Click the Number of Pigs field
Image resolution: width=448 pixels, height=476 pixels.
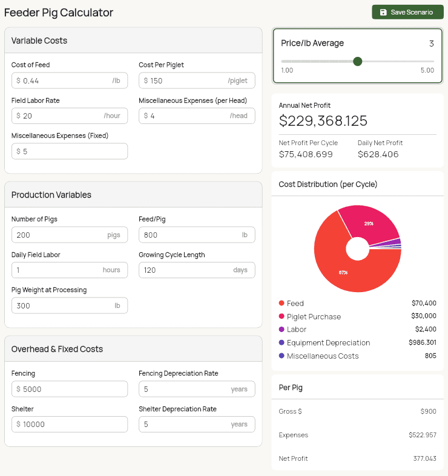tap(61, 235)
